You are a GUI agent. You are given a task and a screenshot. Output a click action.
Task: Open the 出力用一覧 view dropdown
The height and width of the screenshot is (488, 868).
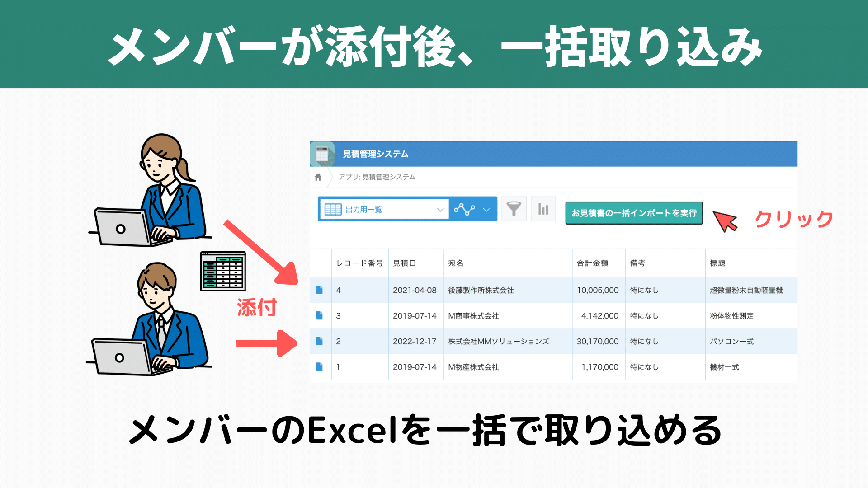click(440, 209)
